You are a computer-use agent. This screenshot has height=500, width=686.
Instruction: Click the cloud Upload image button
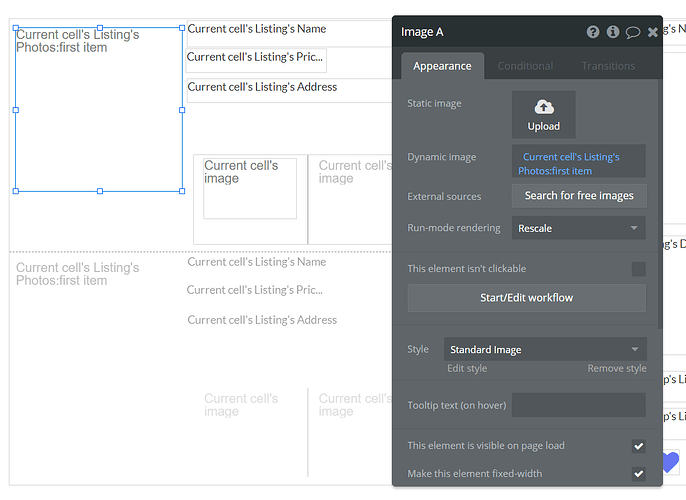tap(543, 115)
